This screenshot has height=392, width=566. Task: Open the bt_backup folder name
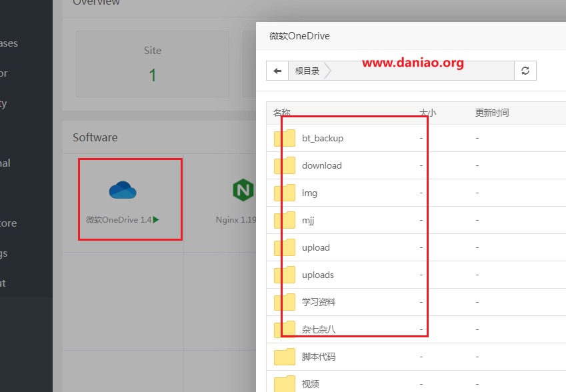(x=323, y=138)
